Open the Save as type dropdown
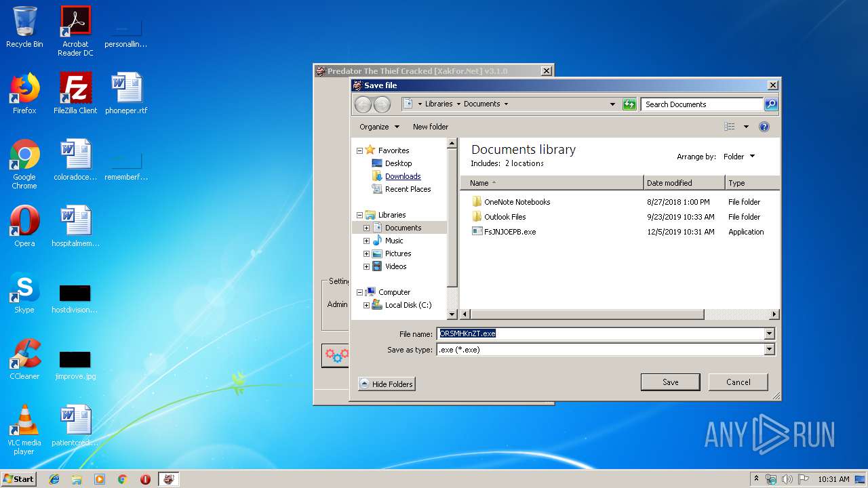 (769, 350)
